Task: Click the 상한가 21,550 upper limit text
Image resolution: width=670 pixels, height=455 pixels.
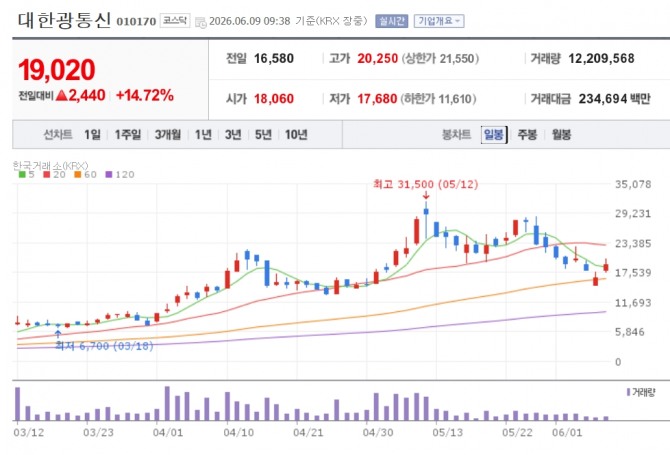Action: [x=440, y=59]
